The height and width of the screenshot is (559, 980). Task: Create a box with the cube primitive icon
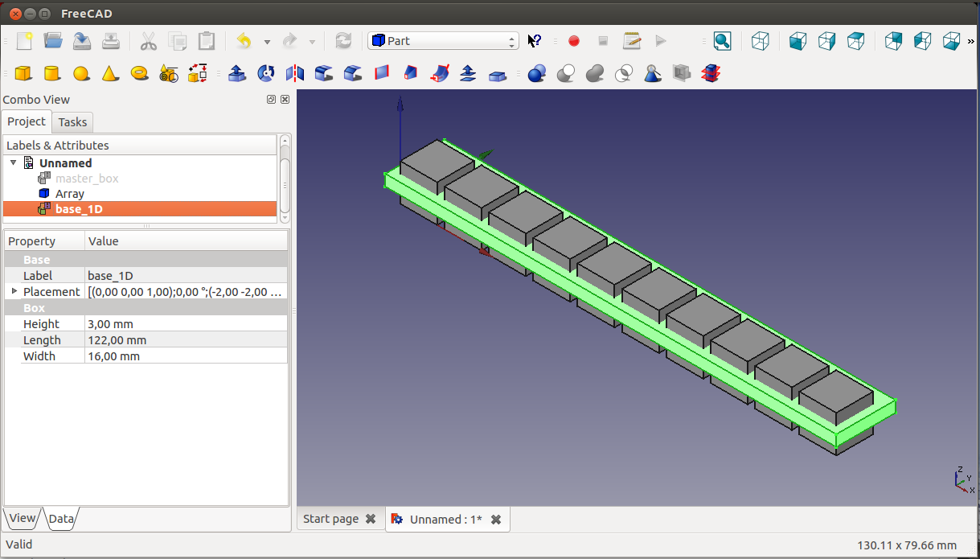(x=23, y=74)
